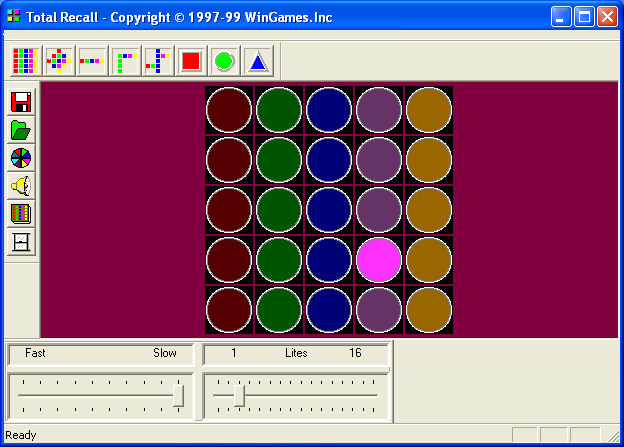The height and width of the screenshot is (447, 624).
Task: Click dark red circle in second row
Action: pyautogui.click(x=229, y=160)
